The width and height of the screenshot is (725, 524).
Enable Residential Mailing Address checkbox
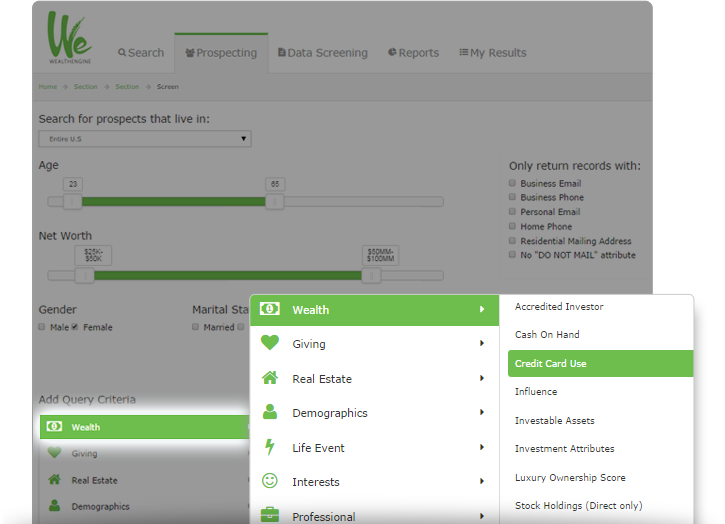click(x=512, y=240)
